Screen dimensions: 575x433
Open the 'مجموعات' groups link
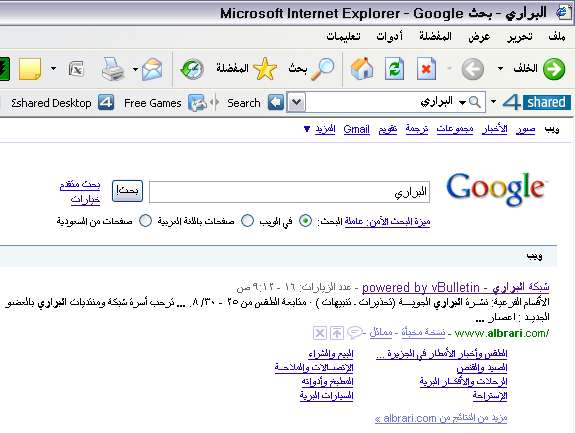455,129
